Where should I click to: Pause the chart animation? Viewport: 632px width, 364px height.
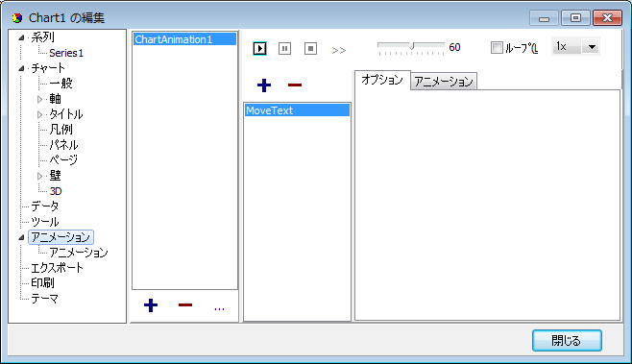(284, 48)
